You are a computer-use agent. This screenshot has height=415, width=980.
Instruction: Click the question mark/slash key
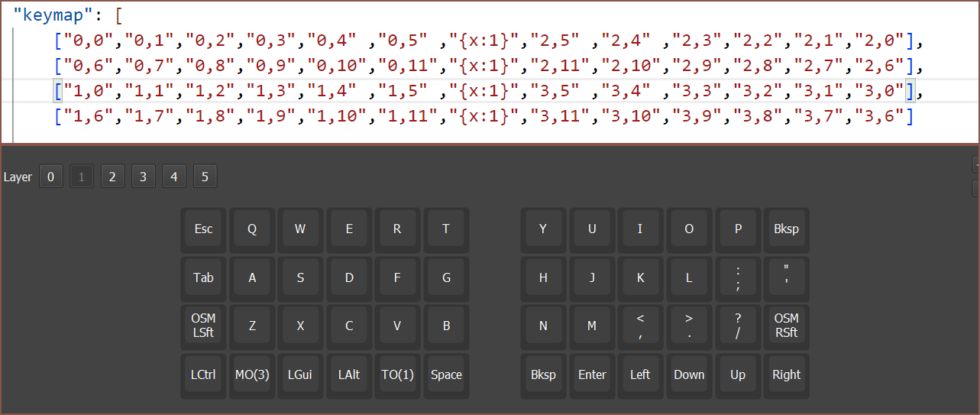coord(738,326)
